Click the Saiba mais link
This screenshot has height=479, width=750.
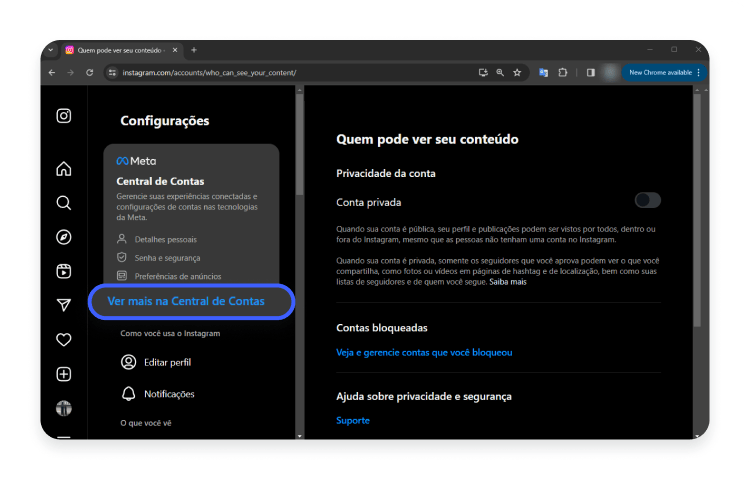(507, 282)
